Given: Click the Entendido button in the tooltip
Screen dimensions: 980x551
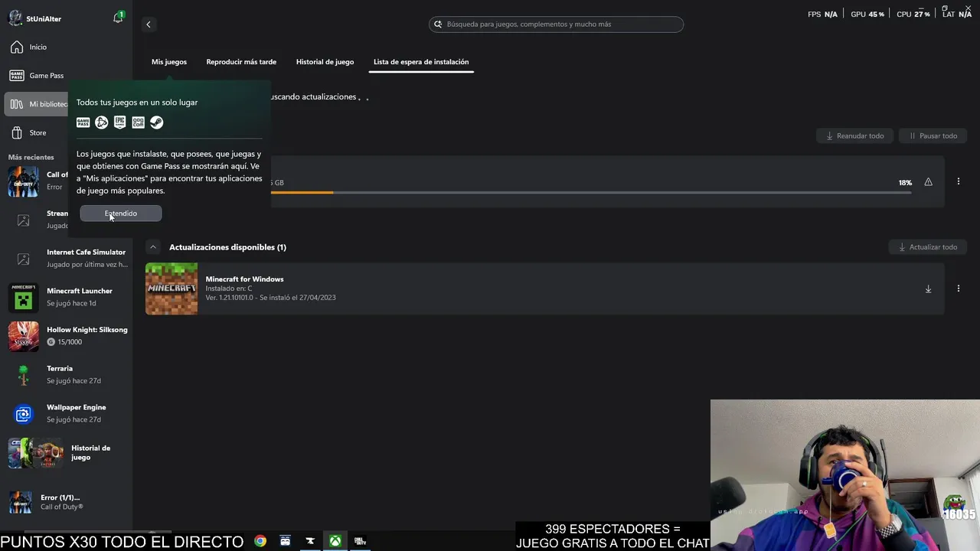Looking at the screenshot, I should [121, 214].
